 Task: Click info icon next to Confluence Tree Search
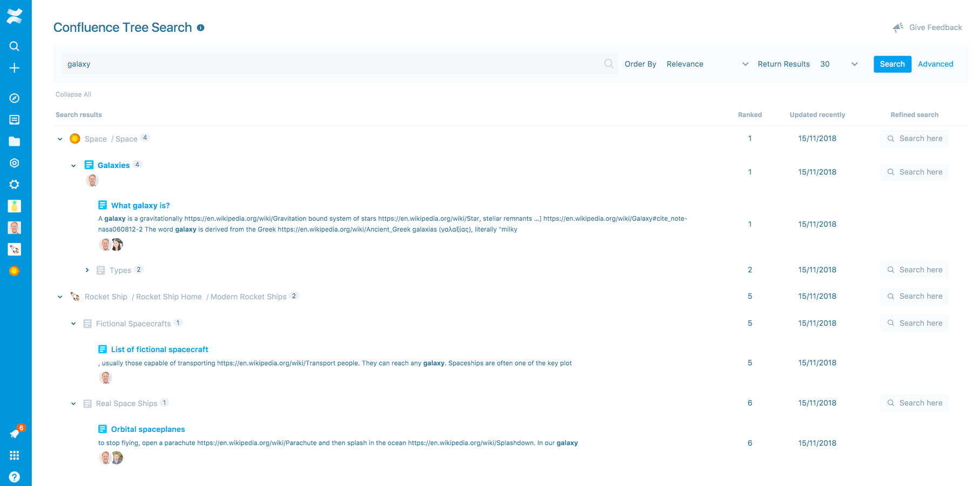[x=201, y=28]
